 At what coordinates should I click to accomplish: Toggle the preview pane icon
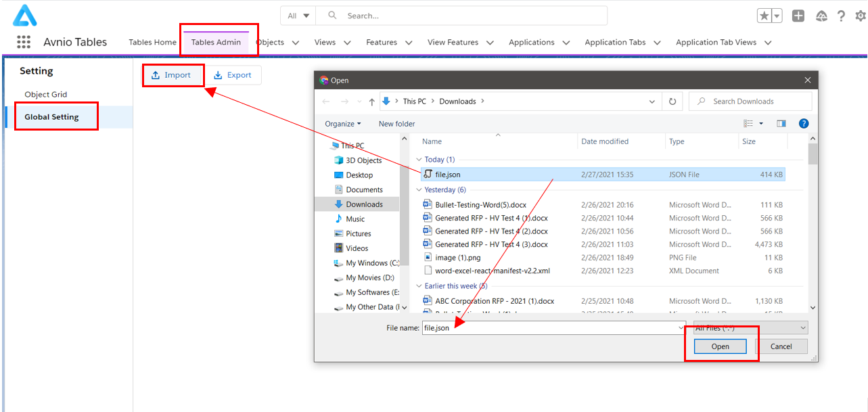781,124
